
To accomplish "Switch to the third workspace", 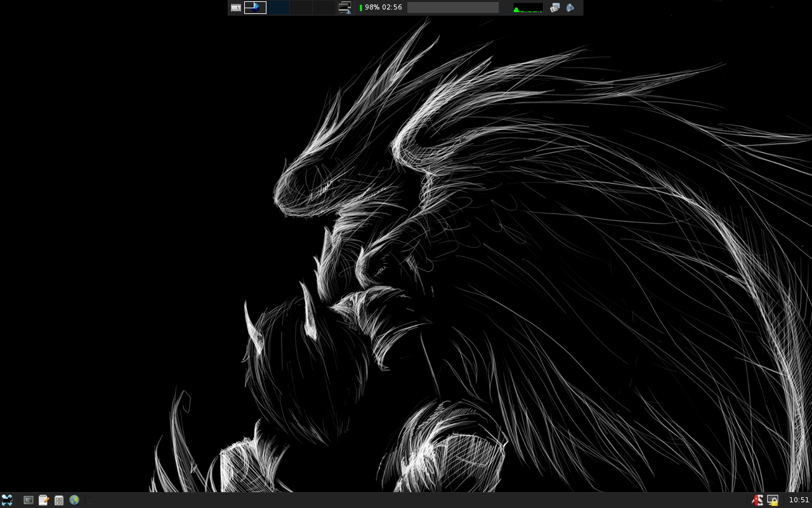I will click(x=301, y=8).
